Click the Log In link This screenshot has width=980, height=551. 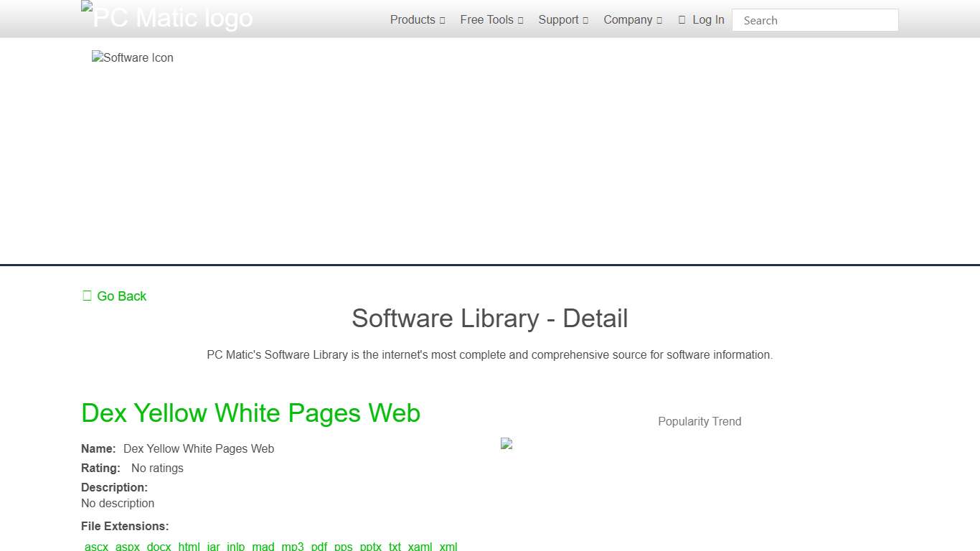pos(708,19)
